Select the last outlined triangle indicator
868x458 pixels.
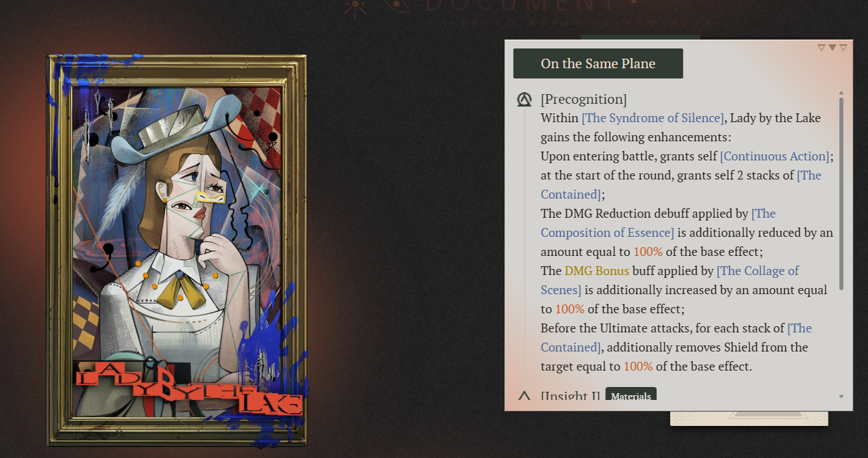coord(843,48)
